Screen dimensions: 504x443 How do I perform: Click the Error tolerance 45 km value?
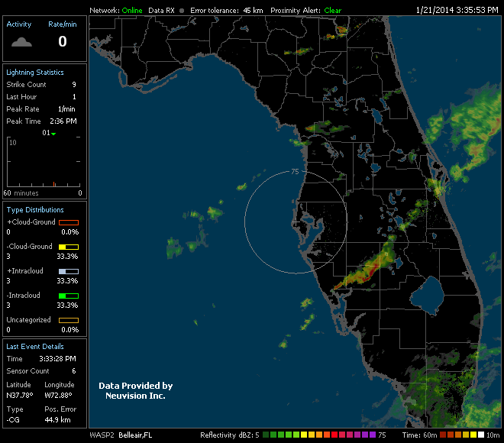point(253,11)
